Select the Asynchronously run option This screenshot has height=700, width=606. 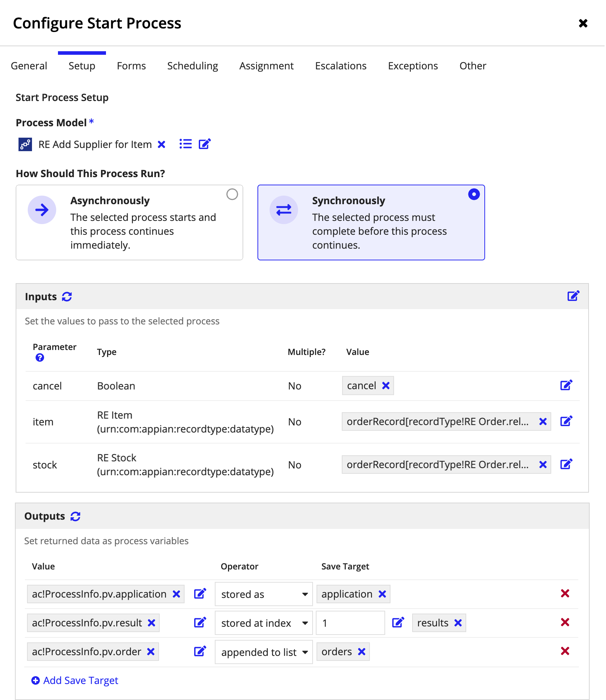(x=129, y=222)
